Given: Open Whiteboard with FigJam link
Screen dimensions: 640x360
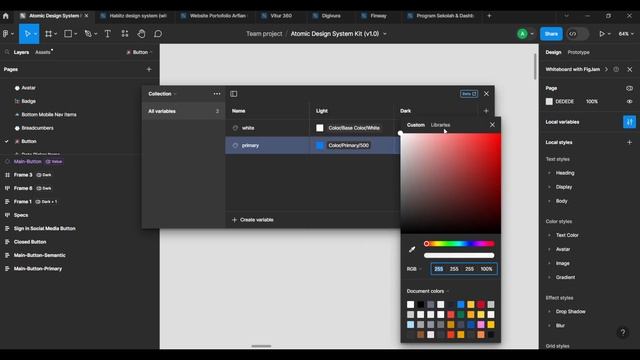Looking at the screenshot, I should [573, 69].
